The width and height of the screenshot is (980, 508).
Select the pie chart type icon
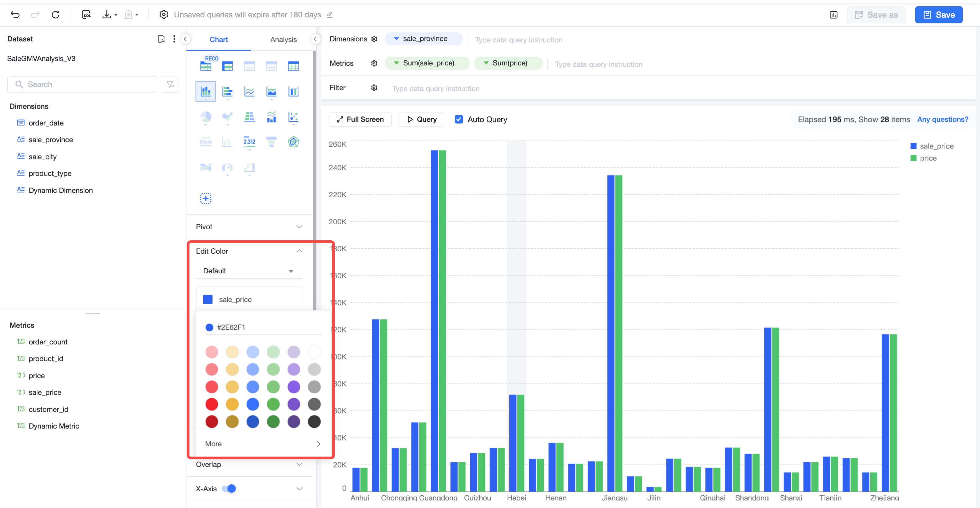click(x=205, y=116)
